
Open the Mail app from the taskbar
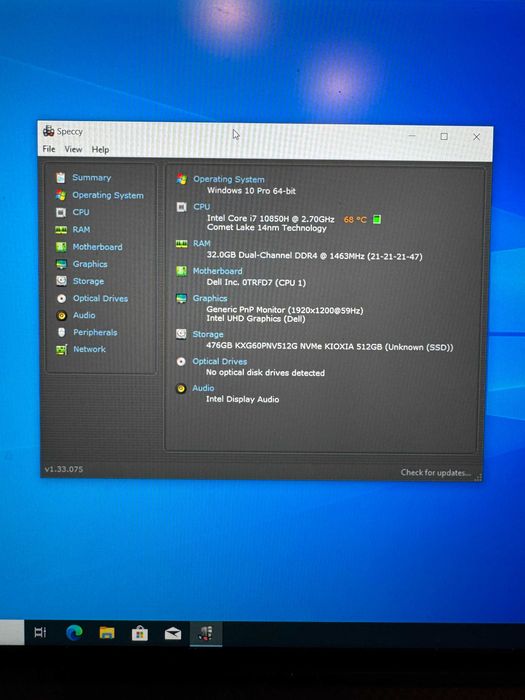(173, 633)
